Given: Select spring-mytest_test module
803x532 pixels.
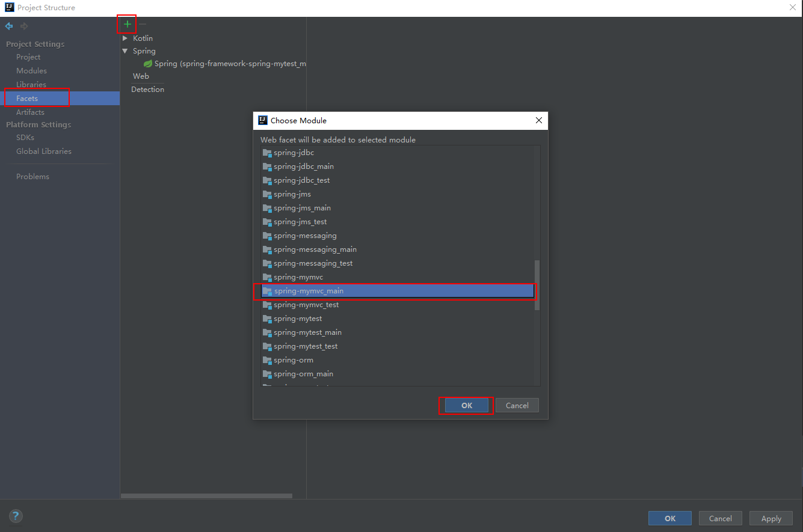Looking at the screenshot, I should point(398,346).
